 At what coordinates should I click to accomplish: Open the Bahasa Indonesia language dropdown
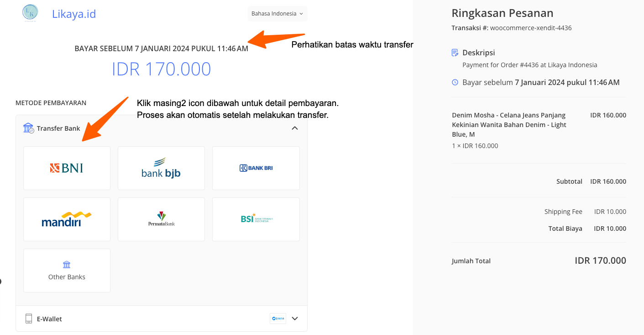point(277,14)
